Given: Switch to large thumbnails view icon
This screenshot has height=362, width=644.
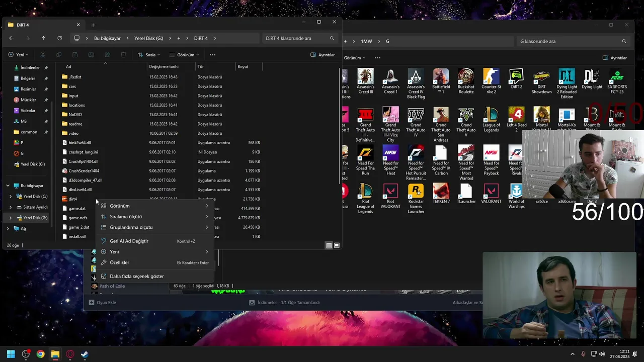Looking at the screenshot, I should [337, 245].
